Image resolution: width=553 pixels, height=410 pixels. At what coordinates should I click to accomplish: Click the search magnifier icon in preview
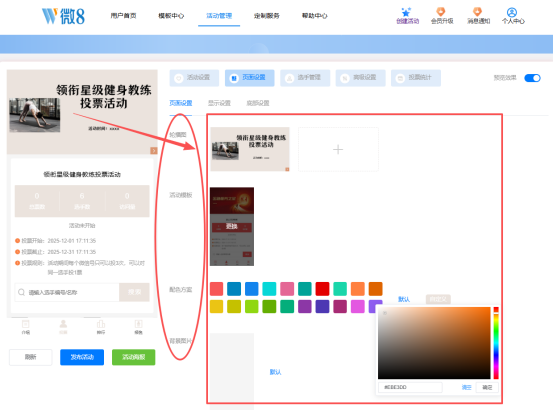point(22,292)
